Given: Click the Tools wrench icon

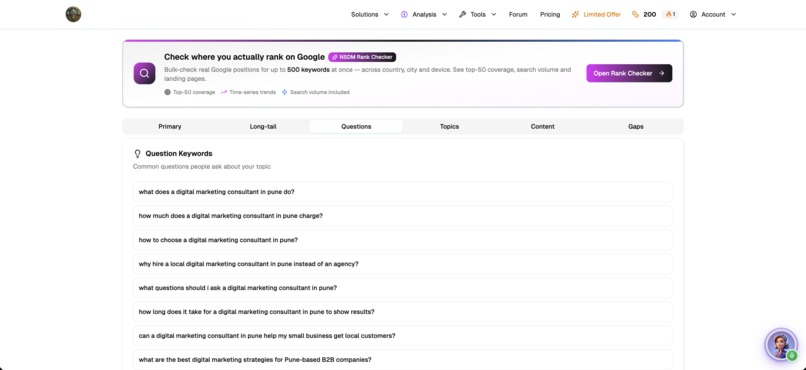Looking at the screenshot, I should (x=462, y=14).
